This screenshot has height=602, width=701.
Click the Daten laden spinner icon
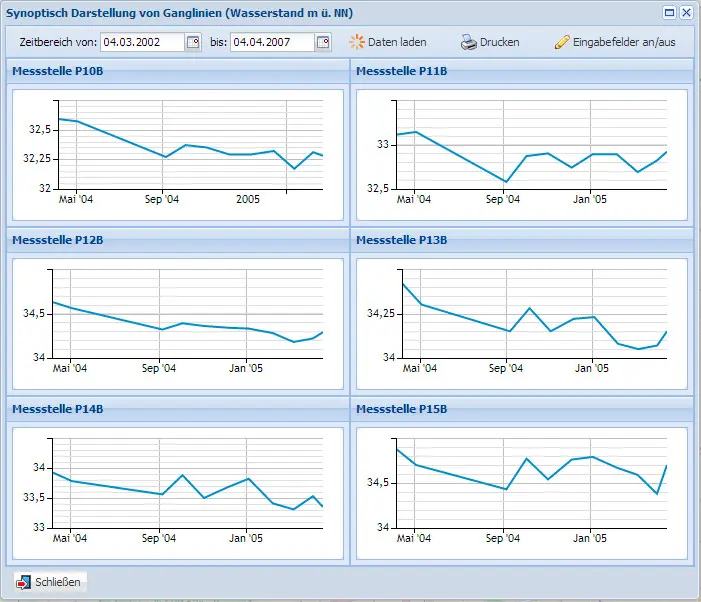357,42
